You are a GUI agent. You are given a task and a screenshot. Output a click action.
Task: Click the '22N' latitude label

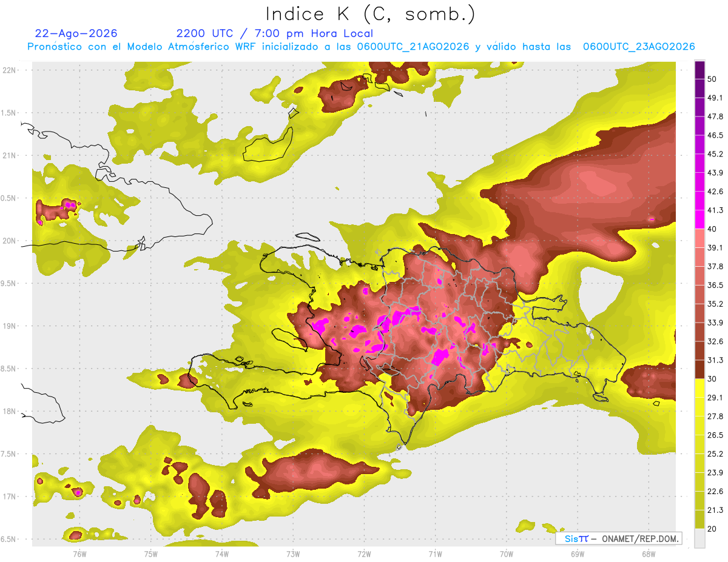(10, 70)
